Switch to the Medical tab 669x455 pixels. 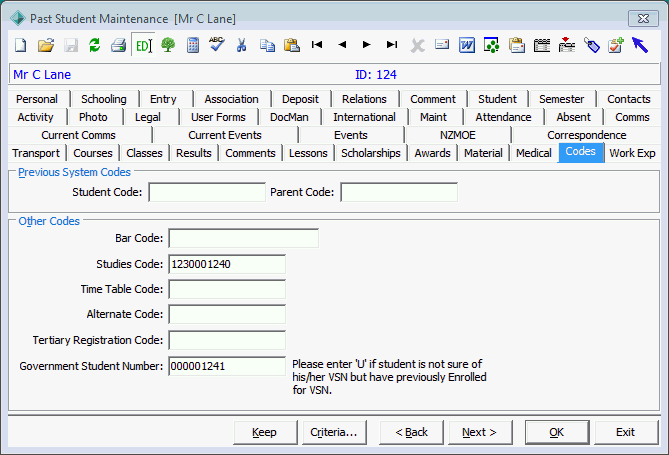click(x=533, y=153)
